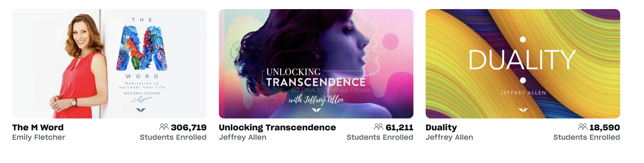644x163 pixels.
Task: Click the students icon beside 18,590
Action: (582, 127)
